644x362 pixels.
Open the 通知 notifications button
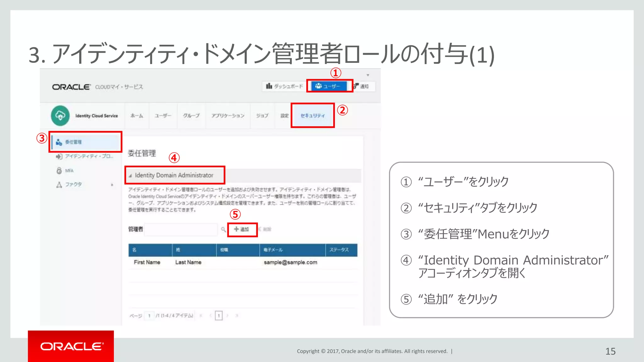(364, 86)
